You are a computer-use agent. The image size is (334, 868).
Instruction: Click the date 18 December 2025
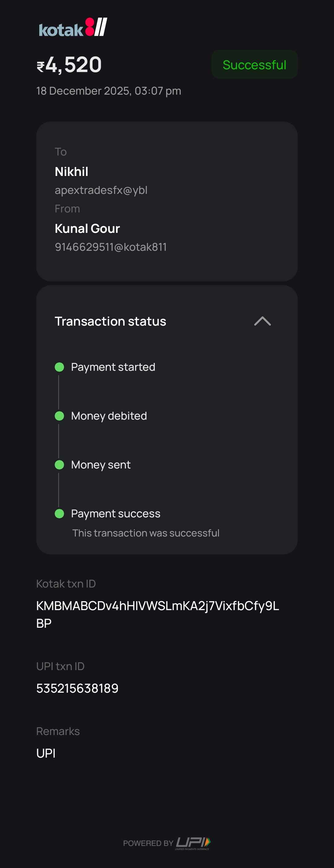[83, 91]
